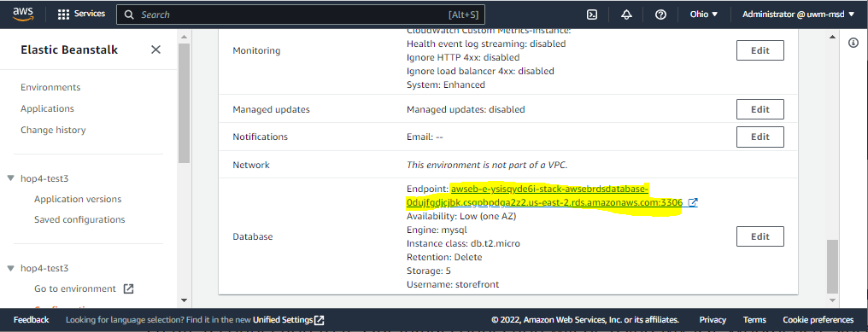Edit the Managed updates settings

(x=760, y=109)
